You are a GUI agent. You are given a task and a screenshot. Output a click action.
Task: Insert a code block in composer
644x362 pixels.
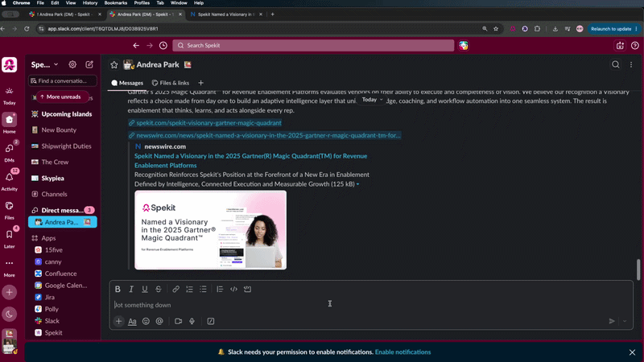(247, 289)
